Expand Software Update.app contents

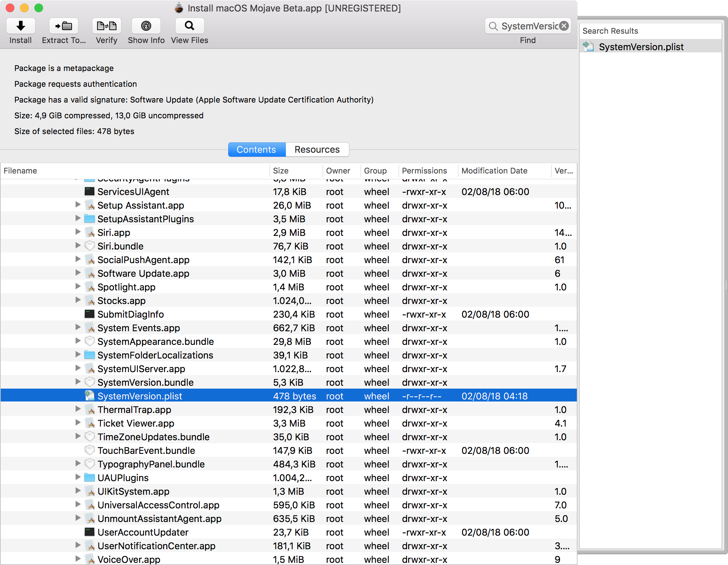78,273
